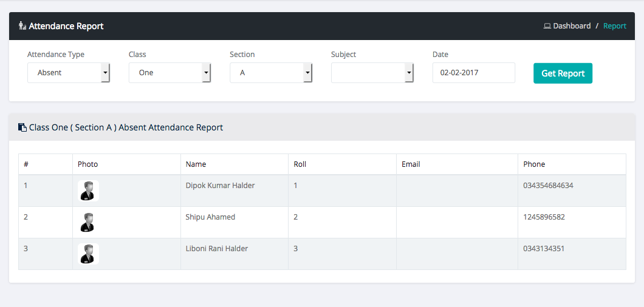This screenshot has width=644, height=307.
Task: Click the report document icon beside Class One
Action: (22, 127)
